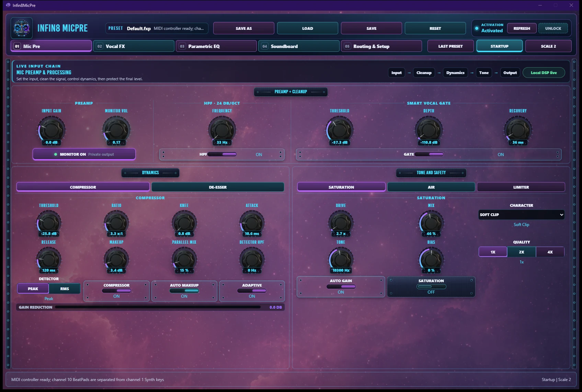582x392 pixels.
Task: Click the Input Gain knob
Action: [52, 130]
